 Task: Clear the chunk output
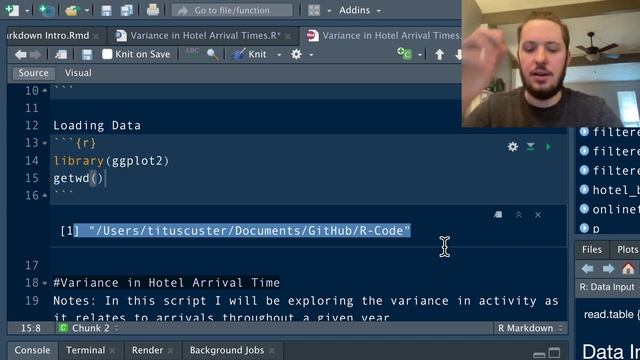pyautogui.click(x=538, y=215)
